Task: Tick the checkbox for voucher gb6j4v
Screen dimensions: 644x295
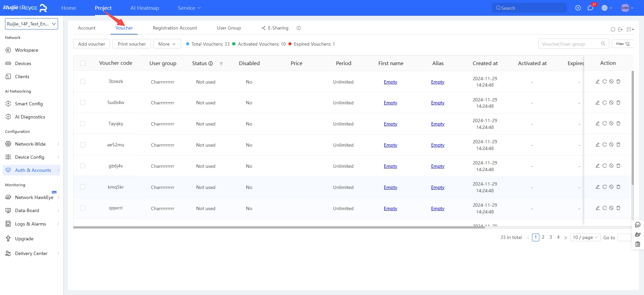Action: (83, 166)
